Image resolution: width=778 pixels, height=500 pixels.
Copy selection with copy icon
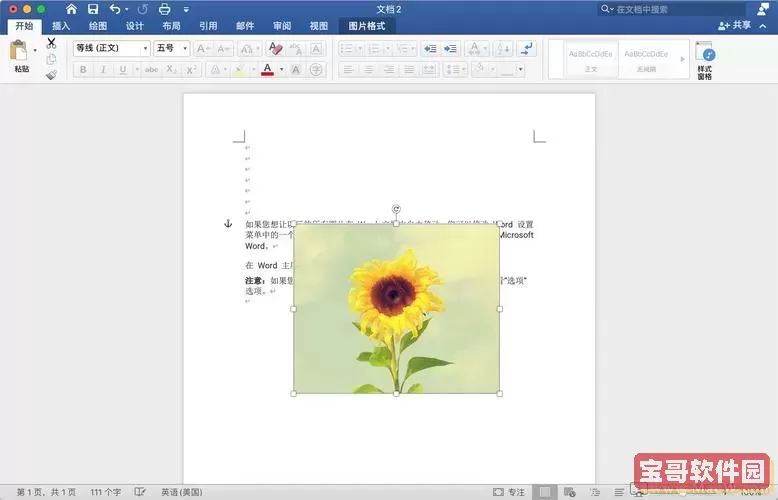51,59
